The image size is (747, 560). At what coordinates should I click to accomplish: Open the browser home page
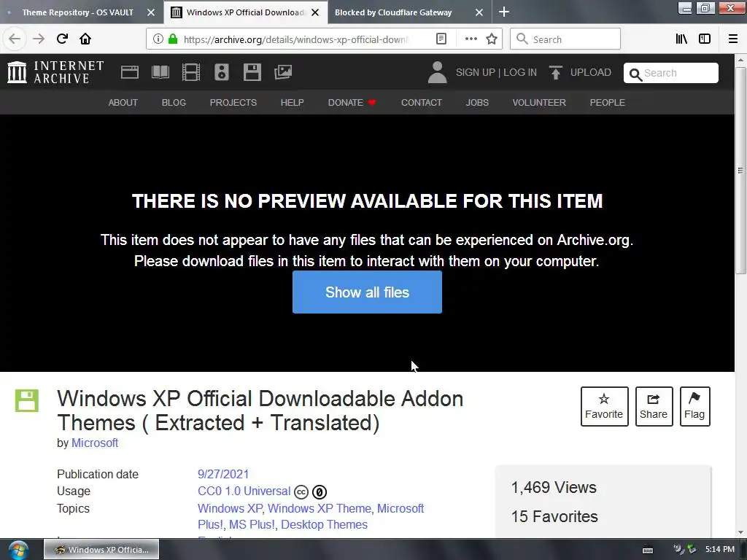tap(85, 39)
